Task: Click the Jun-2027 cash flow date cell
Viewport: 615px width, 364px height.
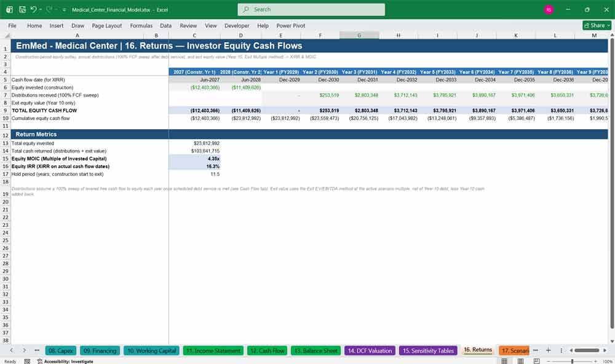Action: pyautogui.click(x=194, y=80)
